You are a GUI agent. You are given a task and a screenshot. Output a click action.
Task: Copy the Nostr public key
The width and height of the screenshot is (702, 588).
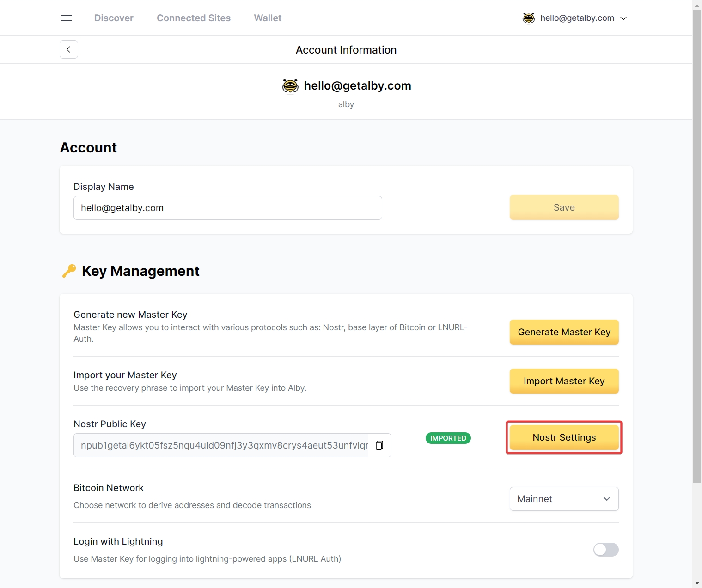point(379,445)
